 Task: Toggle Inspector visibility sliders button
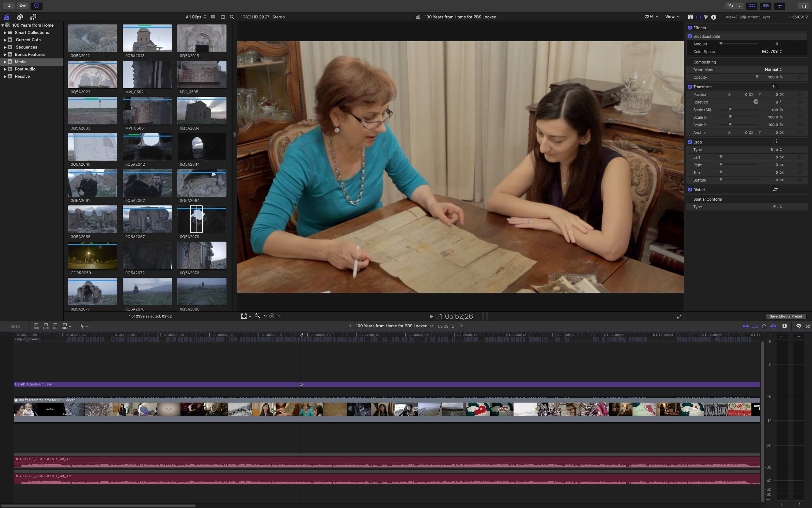[780, 6]
